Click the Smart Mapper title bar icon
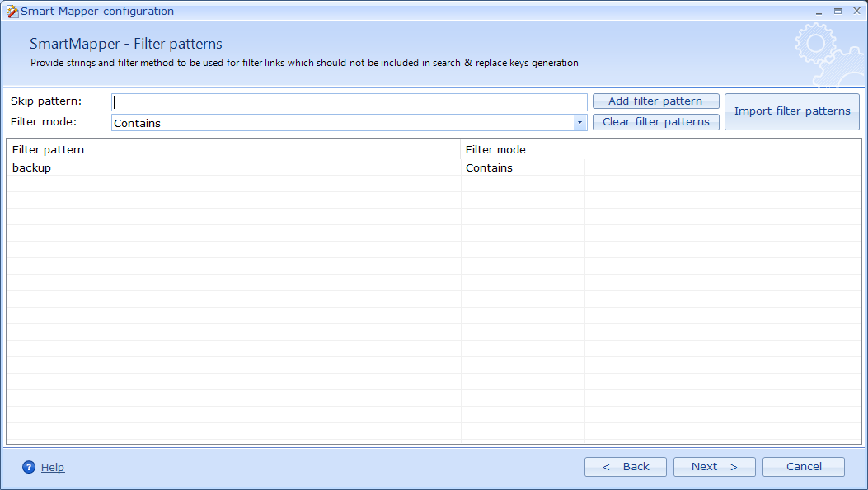The image size is (868, 490). pyautogui.click(x=12, y=12)
